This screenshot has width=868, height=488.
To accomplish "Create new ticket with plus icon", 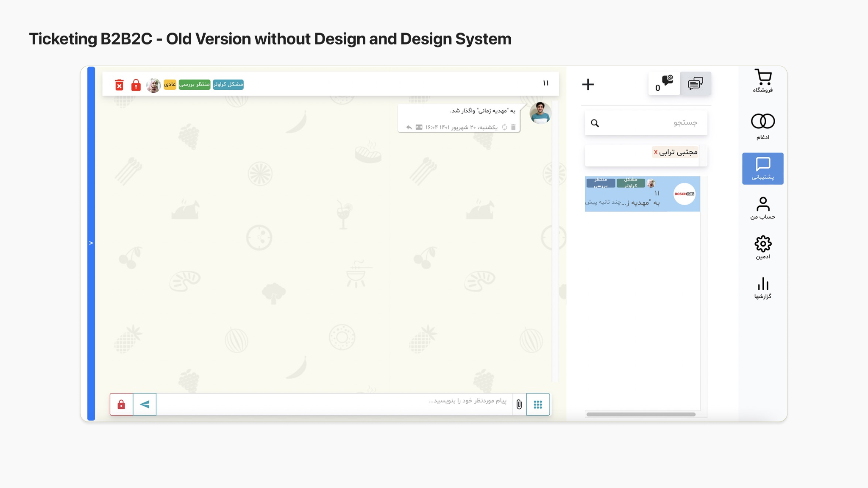I will tap(588, 84).
